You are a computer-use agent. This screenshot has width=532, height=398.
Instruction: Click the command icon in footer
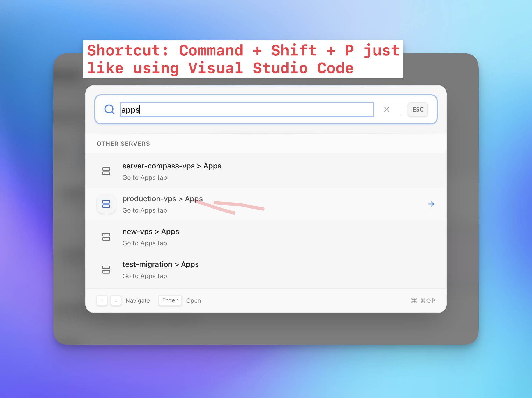(x=414, y=300)
